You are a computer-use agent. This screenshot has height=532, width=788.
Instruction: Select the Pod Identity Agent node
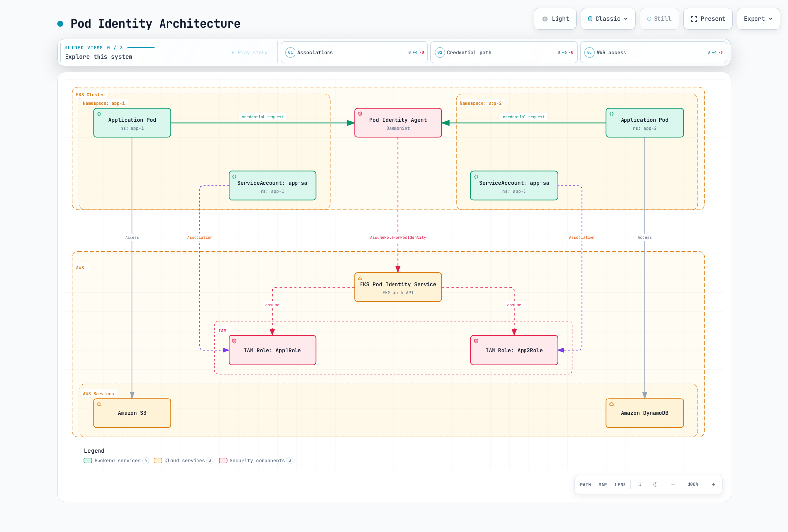coord(398,123)
